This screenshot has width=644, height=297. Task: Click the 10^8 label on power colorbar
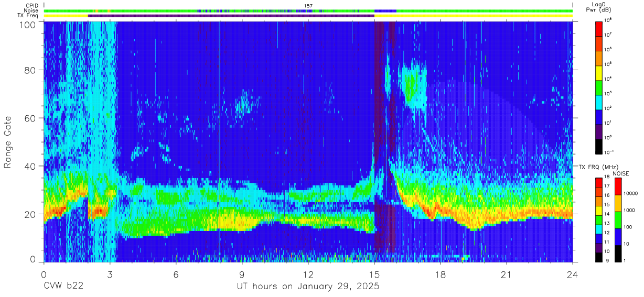608,20
